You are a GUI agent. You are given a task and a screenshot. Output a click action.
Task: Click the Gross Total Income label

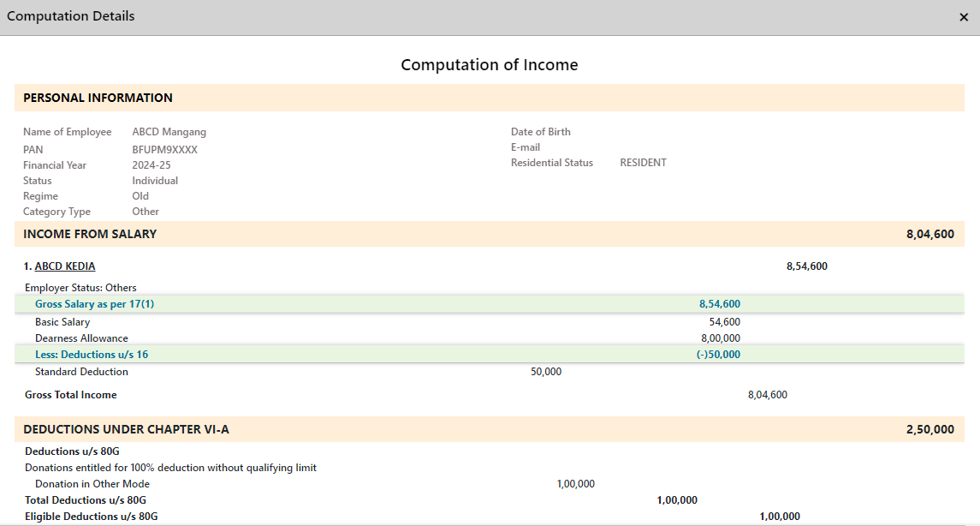point(71,395)
